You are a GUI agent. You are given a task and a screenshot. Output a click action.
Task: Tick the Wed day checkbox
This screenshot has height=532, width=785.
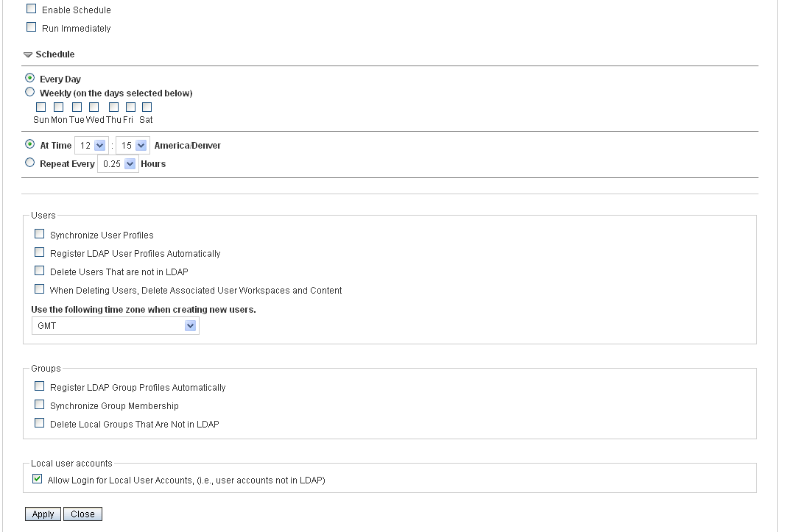tap(94, 107)
